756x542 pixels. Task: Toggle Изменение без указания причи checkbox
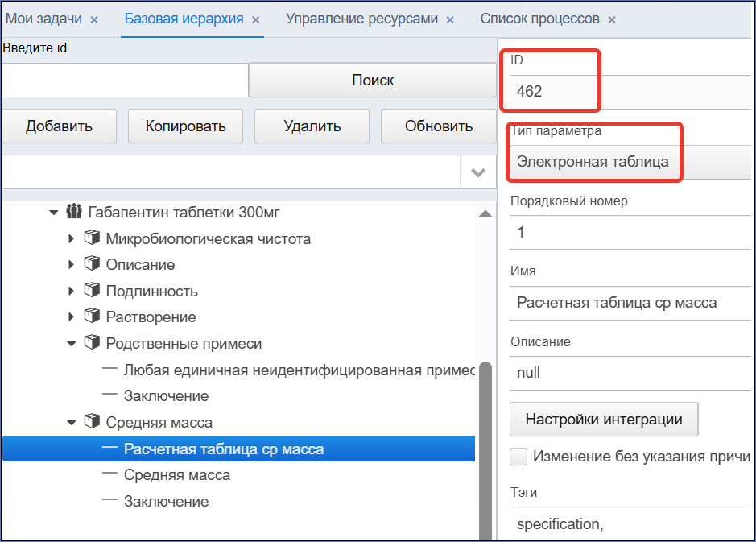518,456
